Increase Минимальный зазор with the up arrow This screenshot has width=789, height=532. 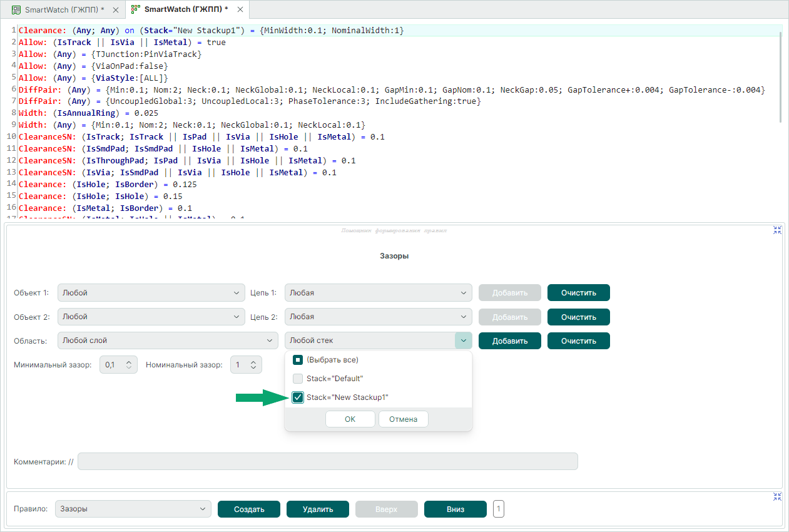click(129, 361)
